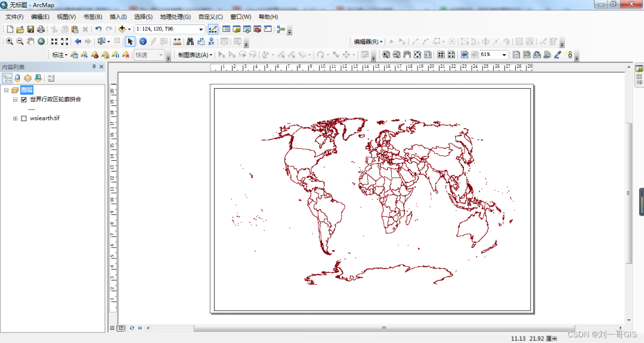Click the Fixed Zoom Out arrows
Image resolution: width=644 pixels, height=343 pixels.
64,42
